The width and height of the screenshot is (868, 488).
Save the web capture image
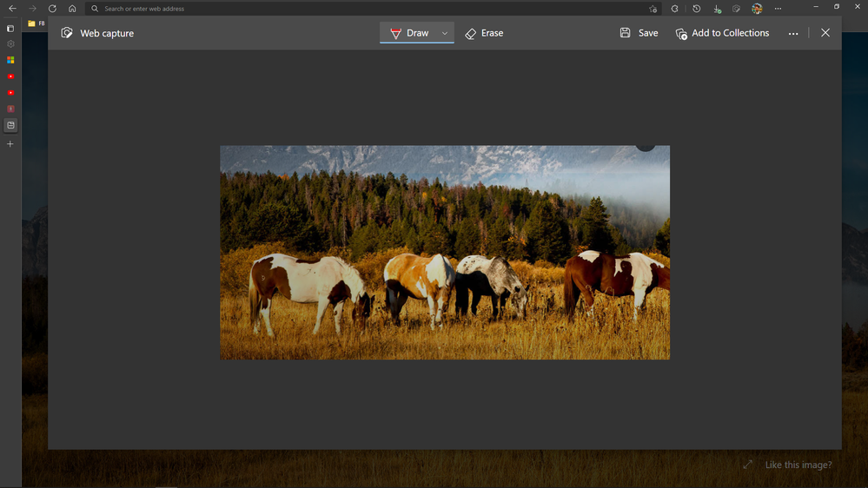639,33
